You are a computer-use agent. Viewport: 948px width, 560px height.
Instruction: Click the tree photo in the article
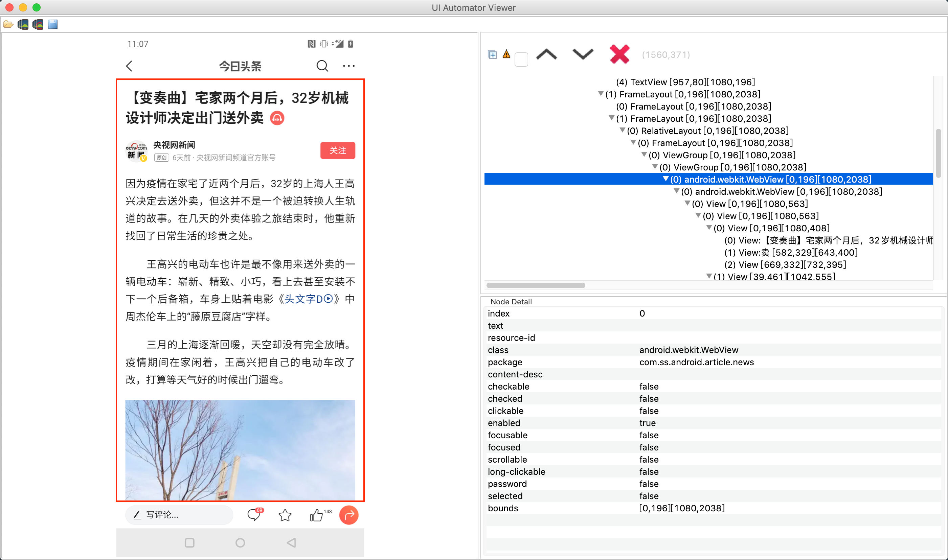240,450
